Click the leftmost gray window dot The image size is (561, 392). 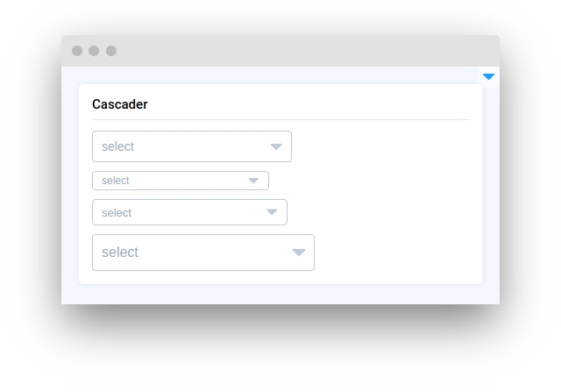point(77,51)
